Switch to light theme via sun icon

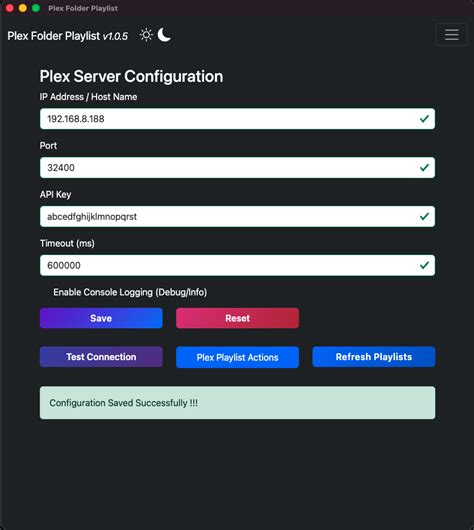[146, 35]
